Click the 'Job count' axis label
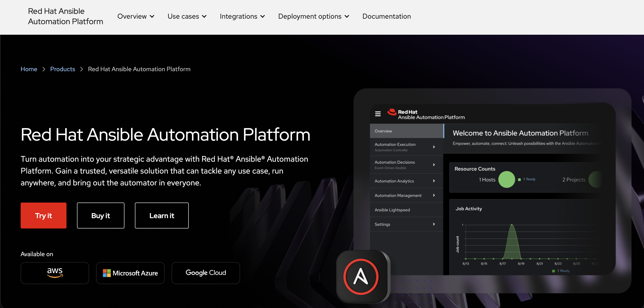This screenshot has width=644, height=308. pos(457,244)
